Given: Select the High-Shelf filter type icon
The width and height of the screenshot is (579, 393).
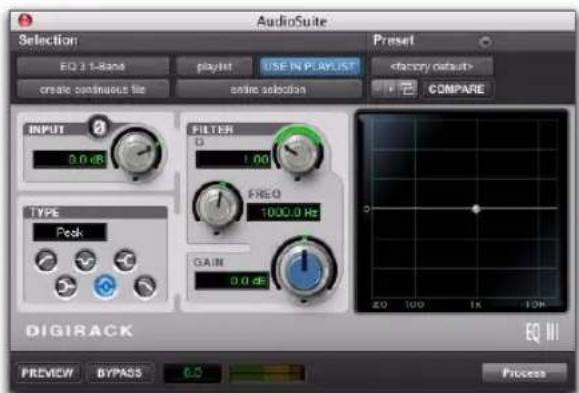Looking at the screenshot, I should click(125, 260).
